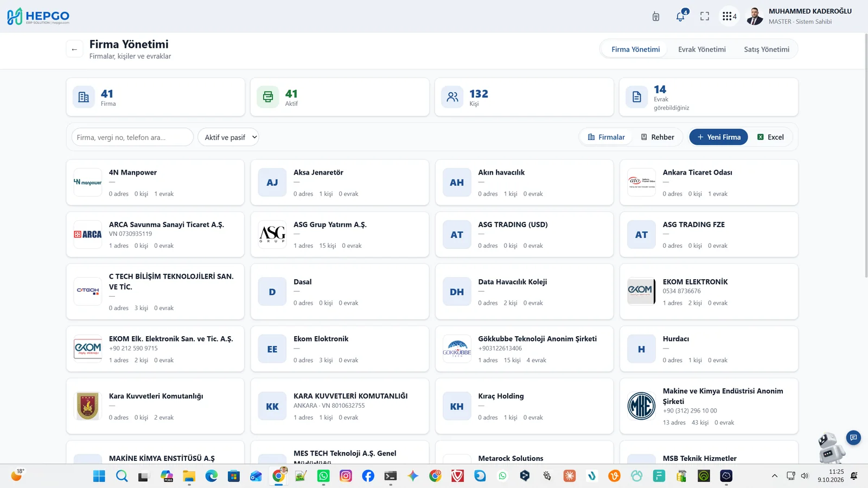Screen dimensions: 868x488
Task: Click the Gökkubbe Teknoloji logo
Action: coord(457,349)
